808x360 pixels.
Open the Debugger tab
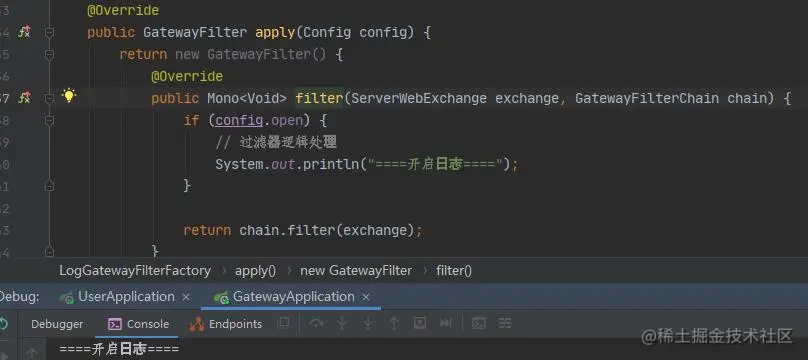tap(57, 324)
